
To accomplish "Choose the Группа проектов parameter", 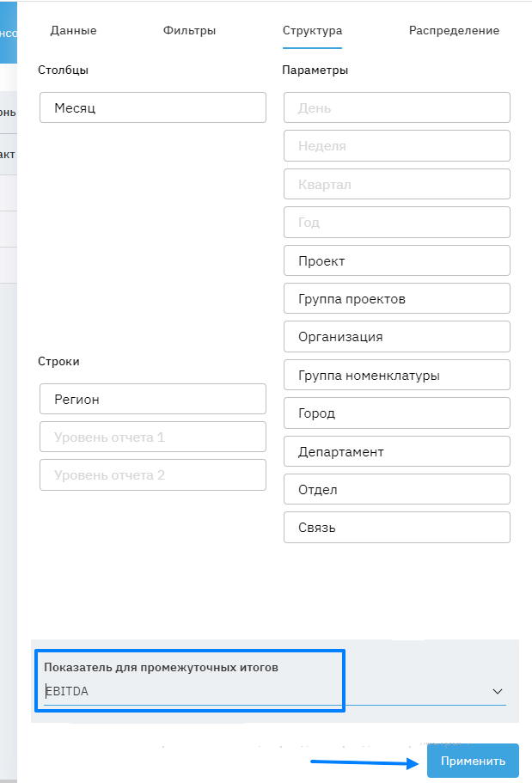I will click(x=397, y=299).
